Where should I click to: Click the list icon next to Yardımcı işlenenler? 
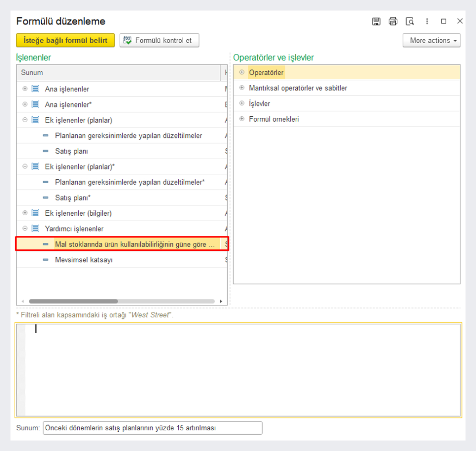click(x=35, y=228)
